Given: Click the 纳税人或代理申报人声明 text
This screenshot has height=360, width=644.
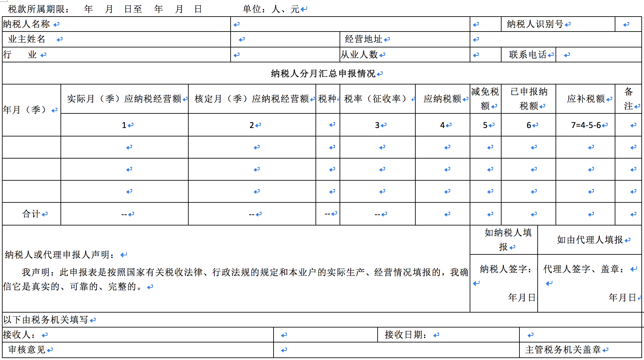Looking at the screenshot, I should [x=60, y=255].
